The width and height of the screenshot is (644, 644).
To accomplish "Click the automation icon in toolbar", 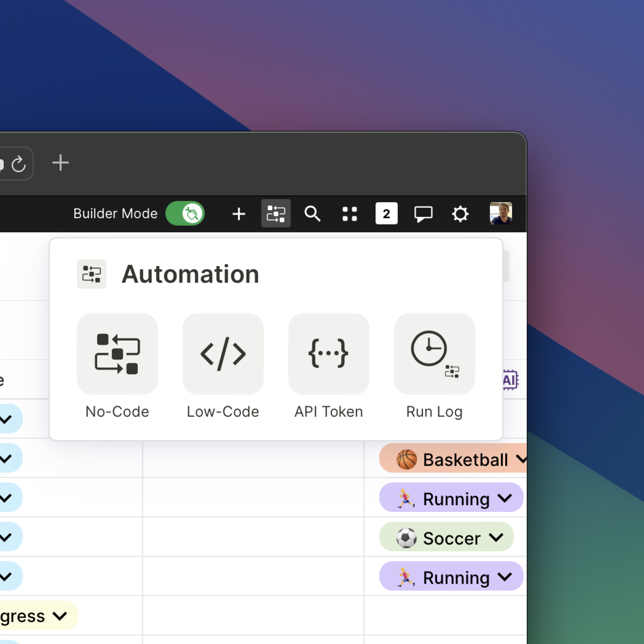I will click(276, 213).
